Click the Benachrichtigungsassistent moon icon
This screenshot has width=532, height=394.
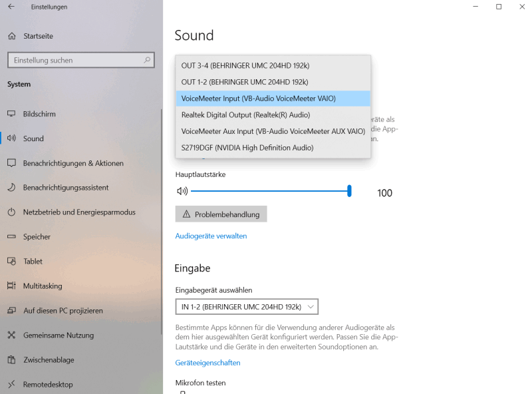11,188
